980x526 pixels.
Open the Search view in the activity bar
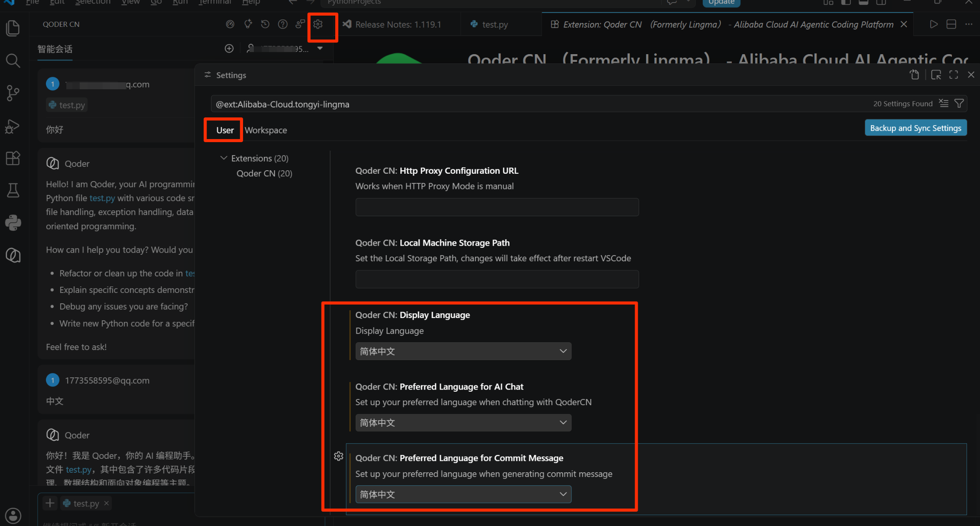pyautogui.click(x=13, y=61)
